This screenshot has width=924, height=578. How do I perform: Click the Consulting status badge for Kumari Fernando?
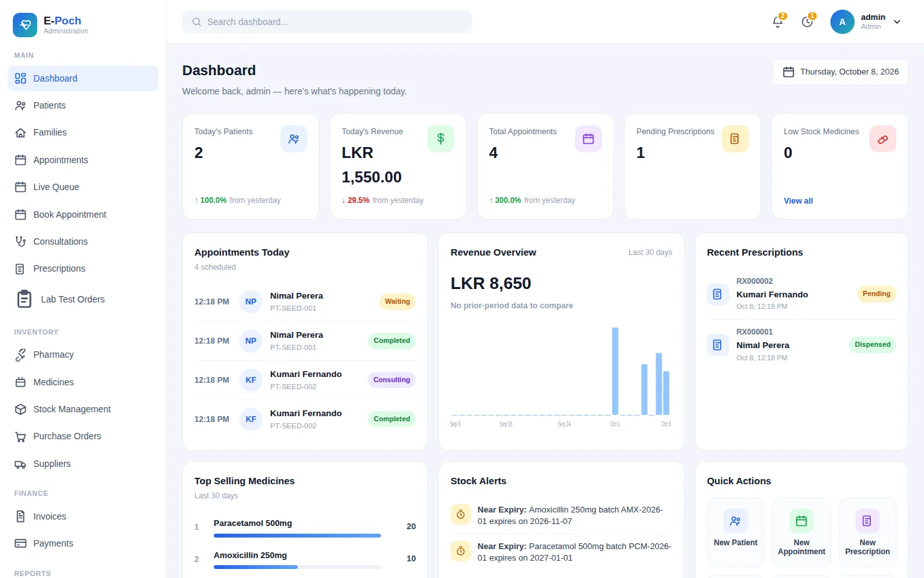click(391, 380)
